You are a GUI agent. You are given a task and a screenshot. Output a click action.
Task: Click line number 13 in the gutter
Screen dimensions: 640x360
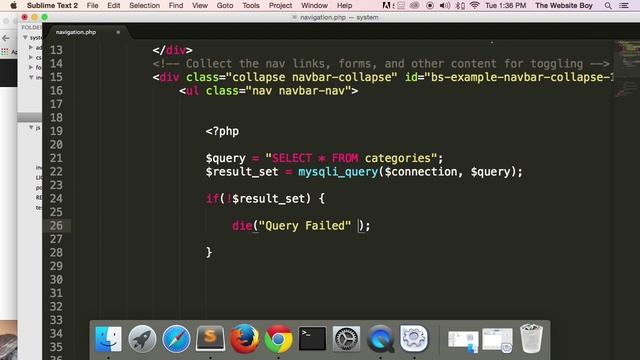click(56, 50)
